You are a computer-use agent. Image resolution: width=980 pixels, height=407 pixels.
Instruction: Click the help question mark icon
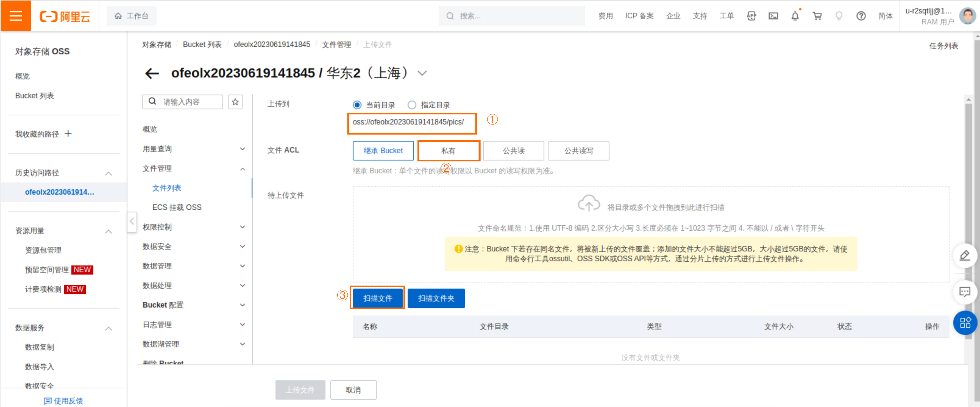point(861,16)
